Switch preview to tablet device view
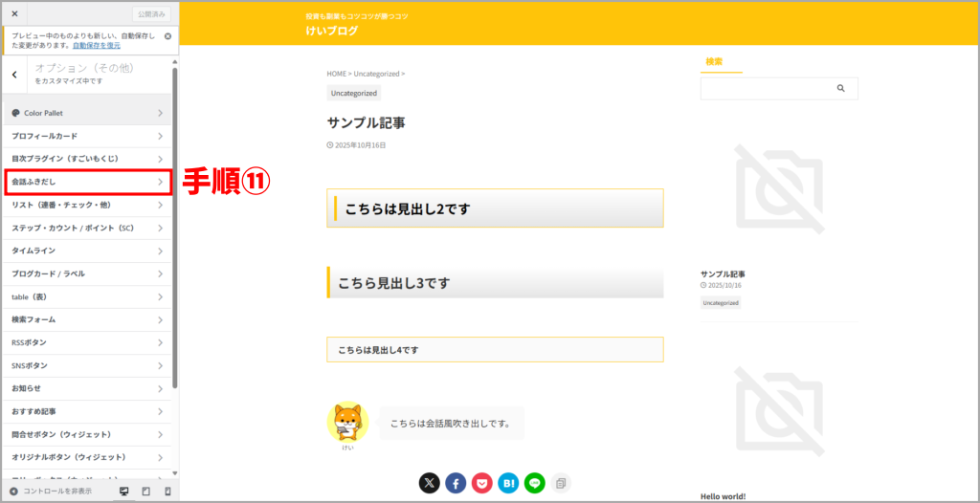This screenshot has width=980, height=503. click(145, 492)
